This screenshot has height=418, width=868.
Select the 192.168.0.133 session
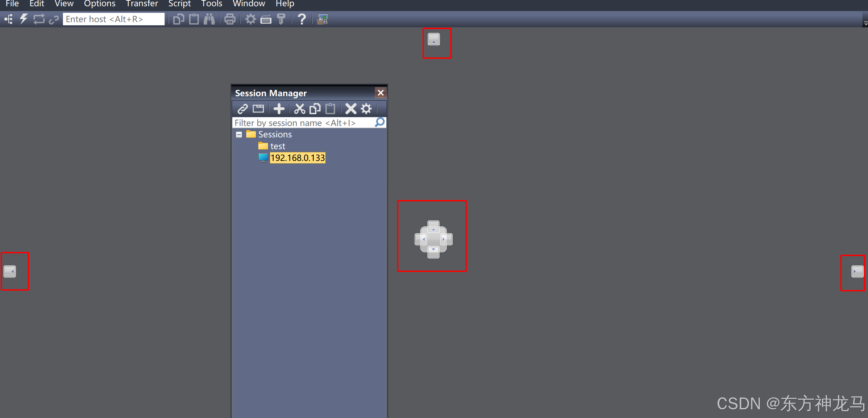click(297, 158)
